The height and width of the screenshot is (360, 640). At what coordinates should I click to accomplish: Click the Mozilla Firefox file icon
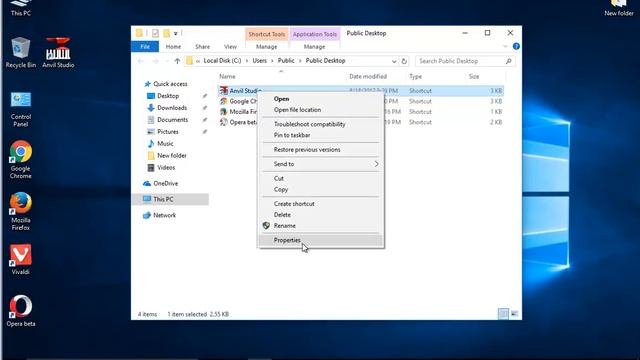(x=223, y=111)
